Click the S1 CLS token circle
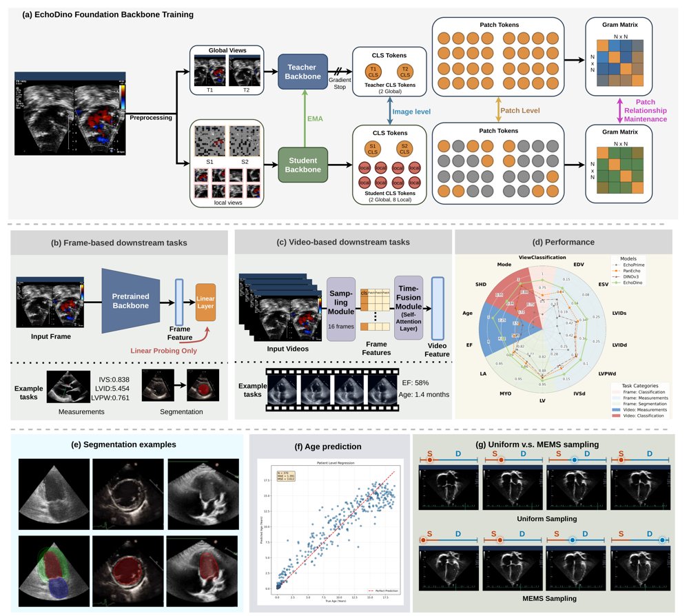 pyautogui.click(x=372, y=149)
